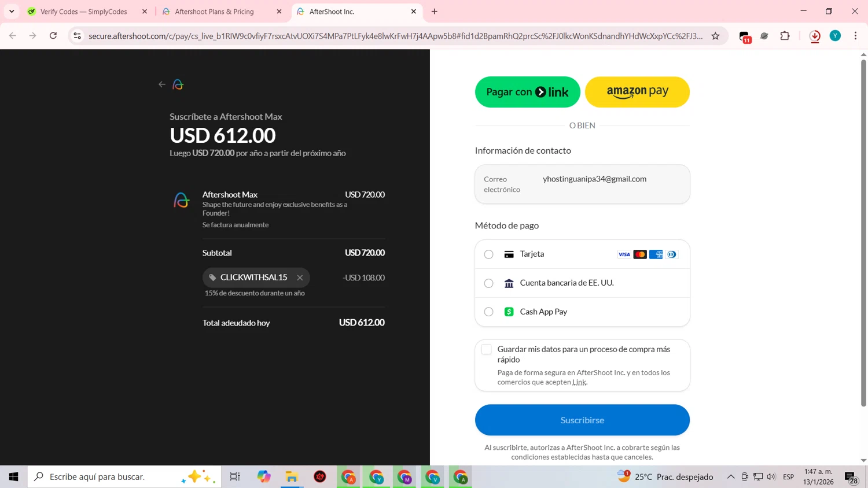The image size is (868, 488).
Task: Remove the CLICKWITHSAL15 promo code
Action: [x=300, y=278]
